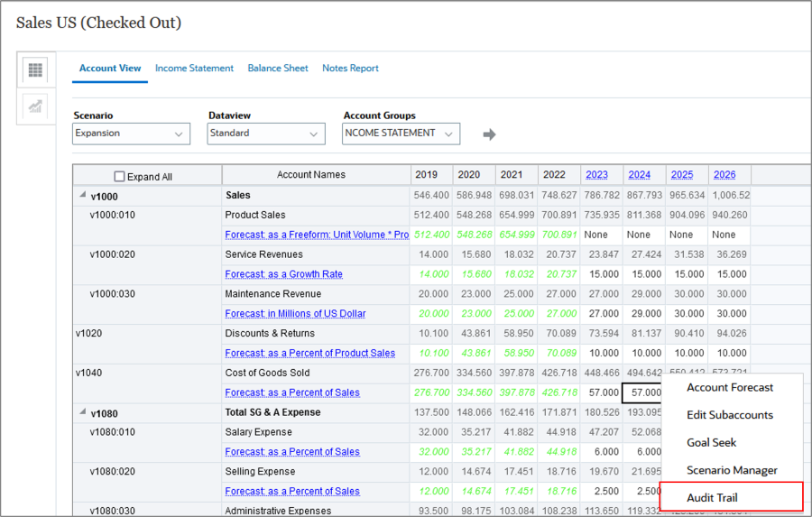Collapse the v1000 Sales row
Viewport: 812px width, 517px height.
point(82,195)
